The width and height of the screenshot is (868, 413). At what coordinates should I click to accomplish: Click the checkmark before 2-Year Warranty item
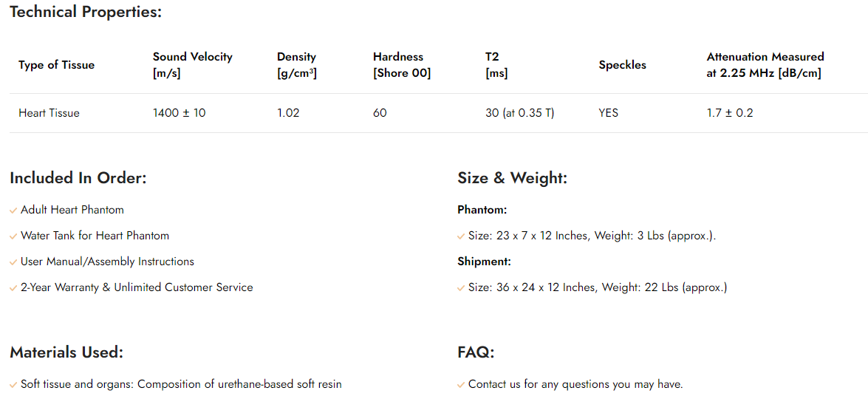pos(13,288)
